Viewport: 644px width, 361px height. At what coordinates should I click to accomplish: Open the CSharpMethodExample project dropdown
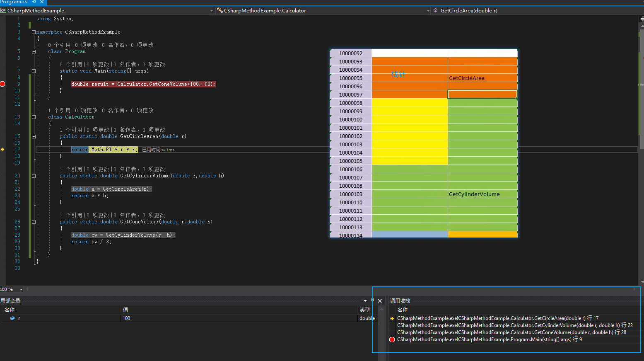(211, 11)
